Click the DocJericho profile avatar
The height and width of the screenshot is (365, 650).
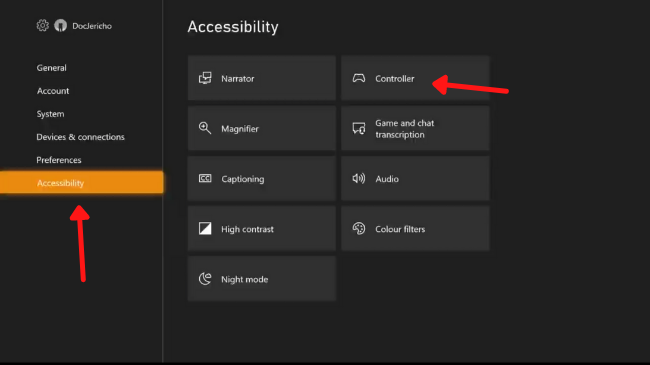coord(61,26)
